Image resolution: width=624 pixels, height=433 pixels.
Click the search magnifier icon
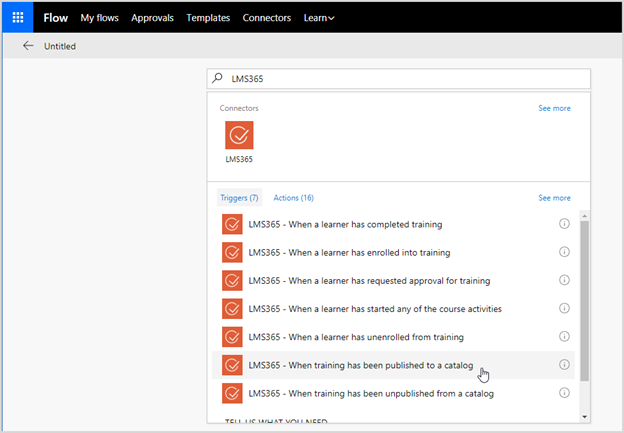point(217,78)
